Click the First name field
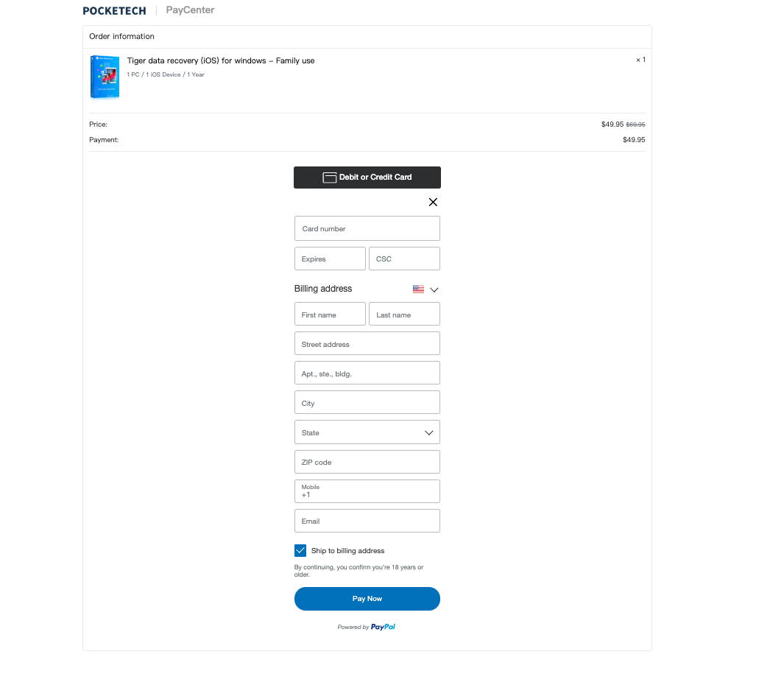Screen dimensions: 784x685 [330, 315]
